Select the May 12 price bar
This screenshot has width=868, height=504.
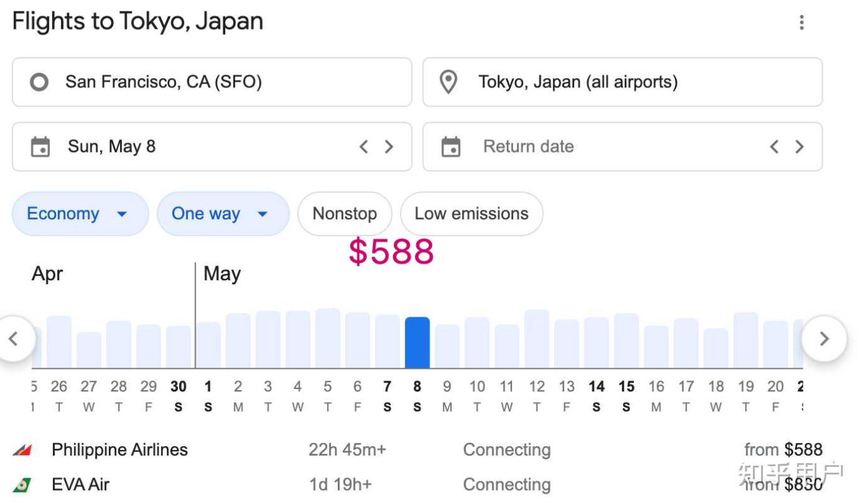(537, 339)
